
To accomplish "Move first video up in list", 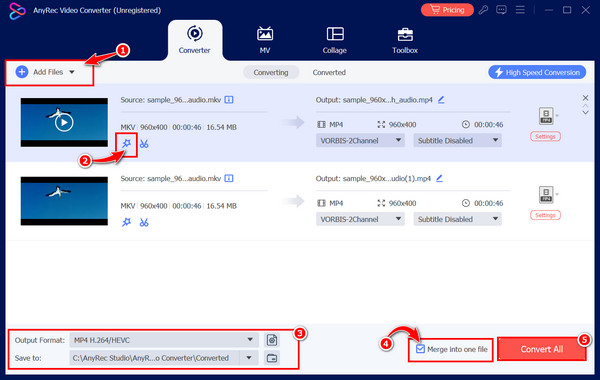I will tap(585, 106).
